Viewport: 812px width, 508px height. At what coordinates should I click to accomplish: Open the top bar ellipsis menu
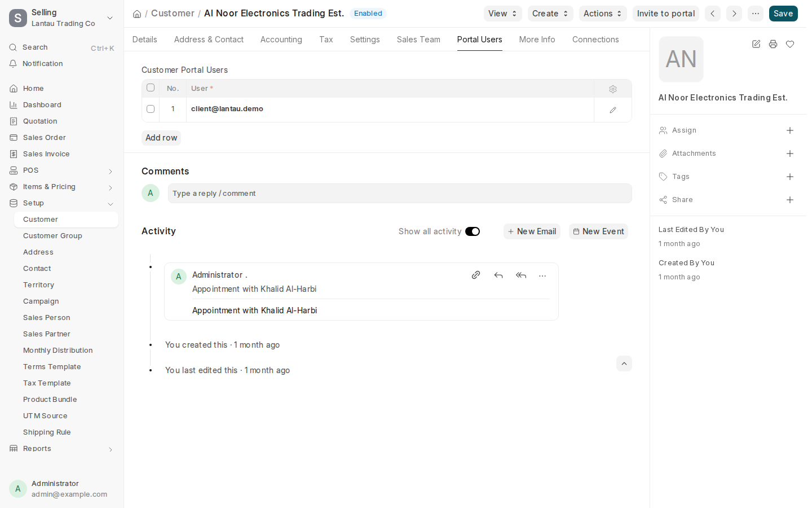pyautogui.click(x=756, y=14)
